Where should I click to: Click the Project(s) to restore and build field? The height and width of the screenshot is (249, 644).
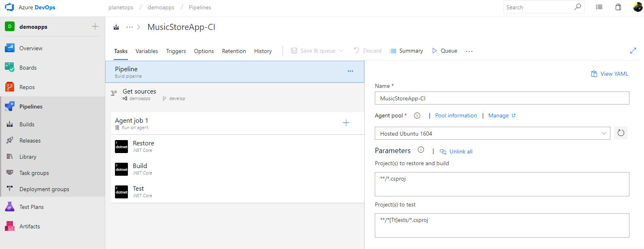click(502, 184)
